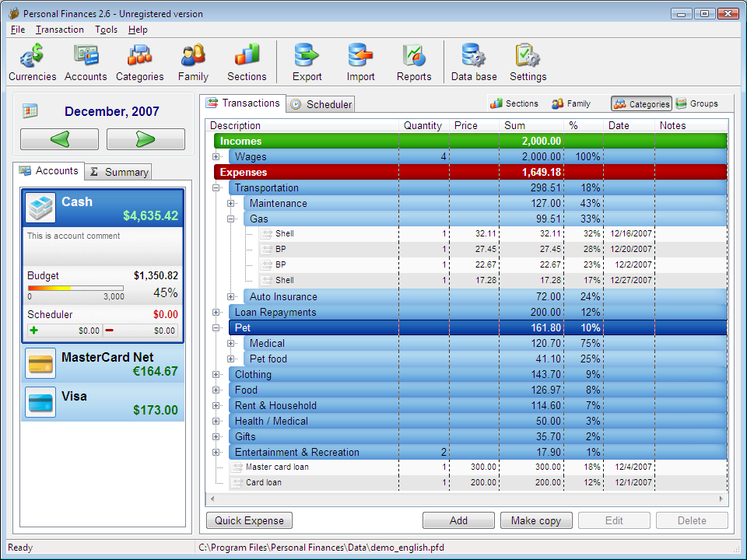Open the Currencies toolbar icon

coord(32,62)
